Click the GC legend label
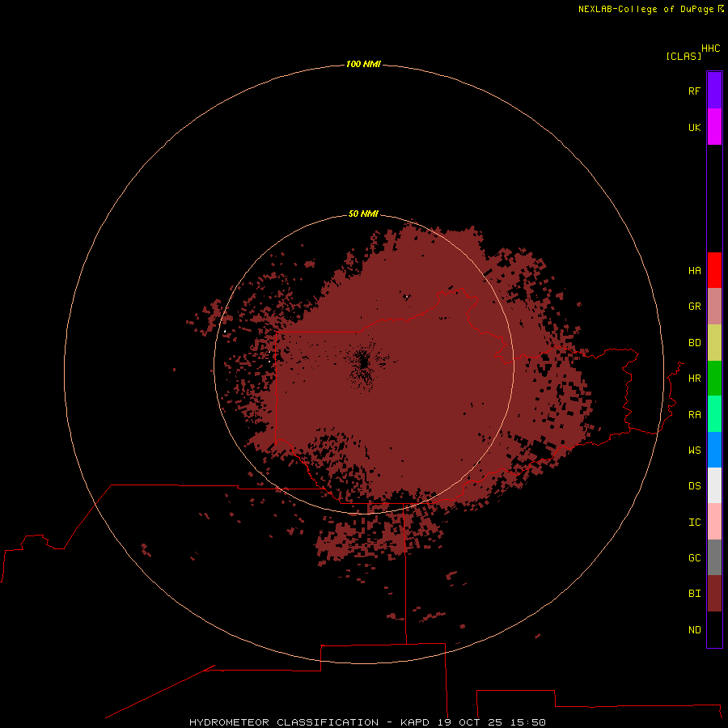The image size is (728, 728). (x=694, y=558)
